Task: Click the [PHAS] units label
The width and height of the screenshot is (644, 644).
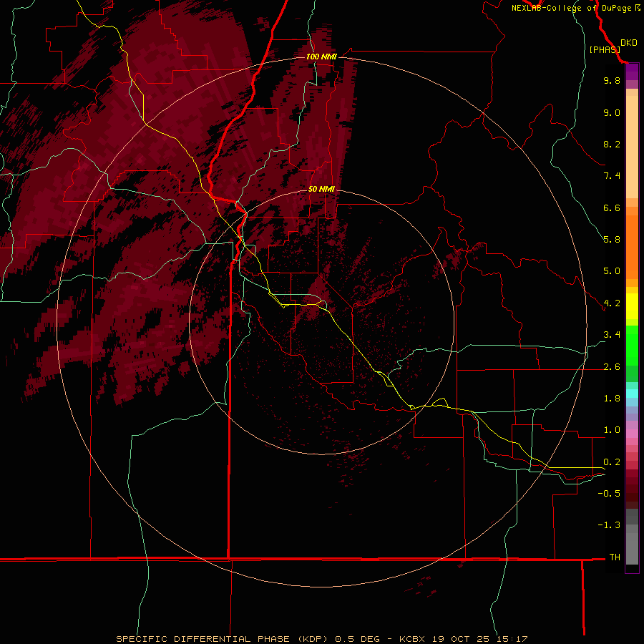Action: tap(605, 49)
